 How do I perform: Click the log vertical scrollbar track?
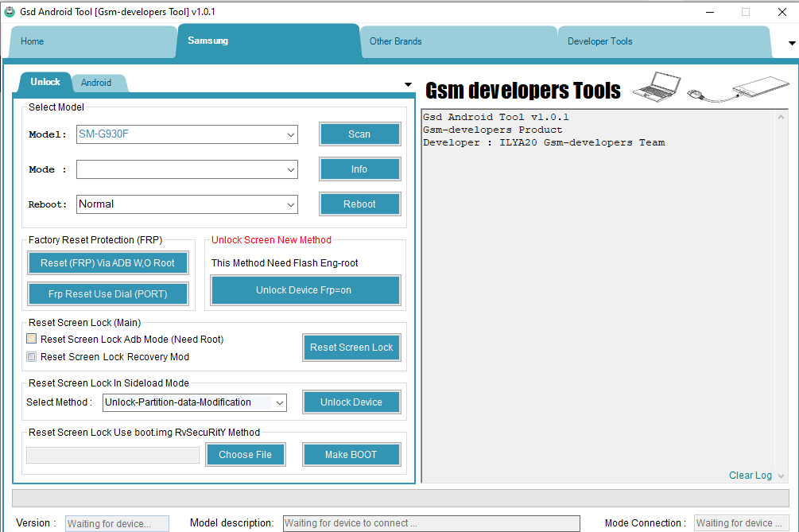782,296
